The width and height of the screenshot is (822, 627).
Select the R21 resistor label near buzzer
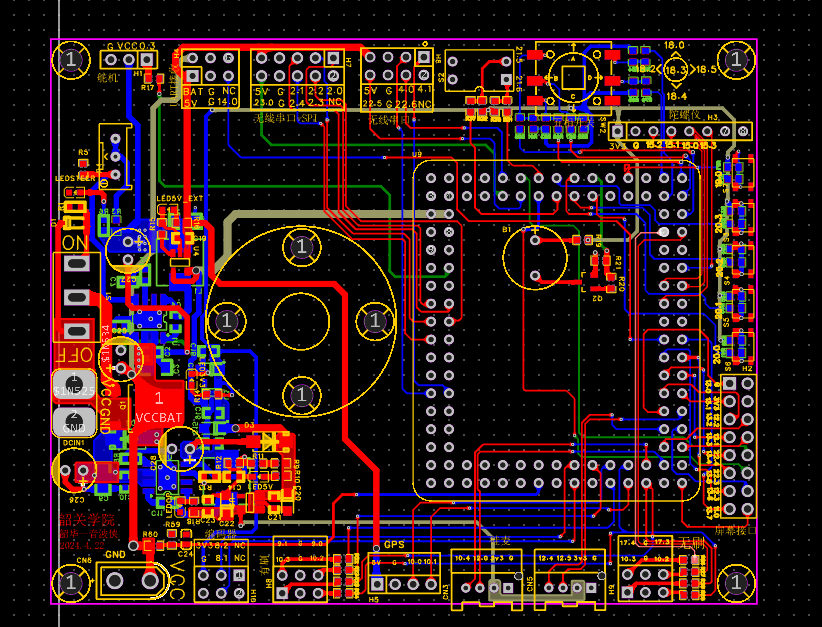click(618, 262)
